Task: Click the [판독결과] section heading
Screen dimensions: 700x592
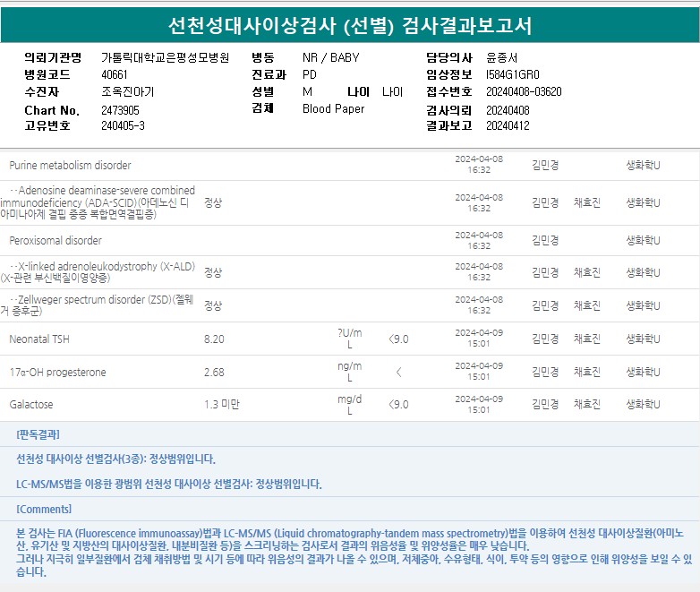Action: 38,434
